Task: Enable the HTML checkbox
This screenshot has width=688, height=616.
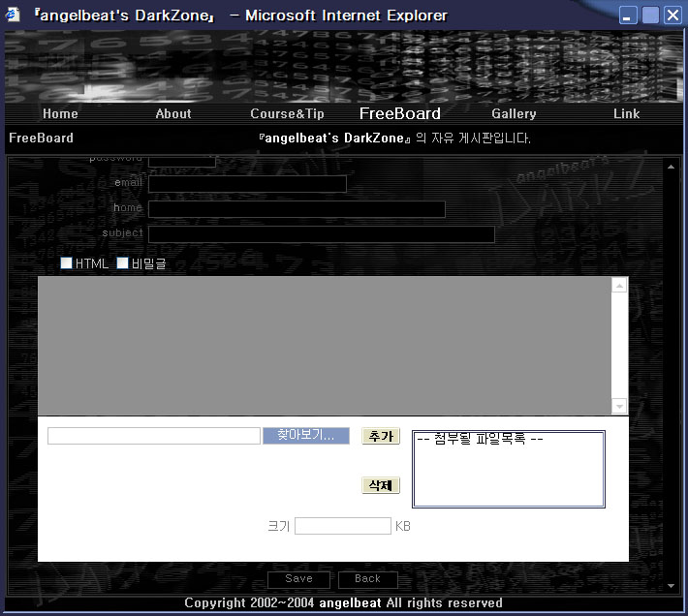Action: point(66,262)
